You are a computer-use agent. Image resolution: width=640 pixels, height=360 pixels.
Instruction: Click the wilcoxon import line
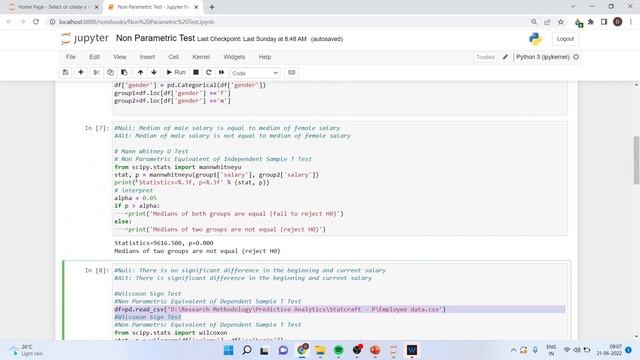pos(171,333)
